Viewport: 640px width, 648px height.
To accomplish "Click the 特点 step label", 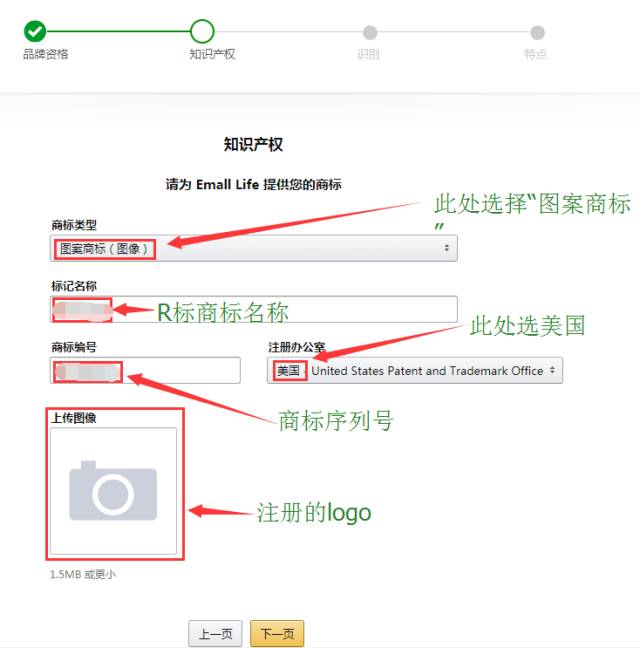I will click(x=535, y=54).
